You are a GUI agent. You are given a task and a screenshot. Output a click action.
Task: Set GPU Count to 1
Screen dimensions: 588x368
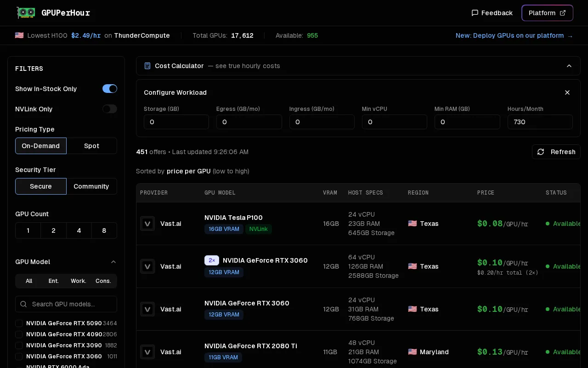[28, 230]
